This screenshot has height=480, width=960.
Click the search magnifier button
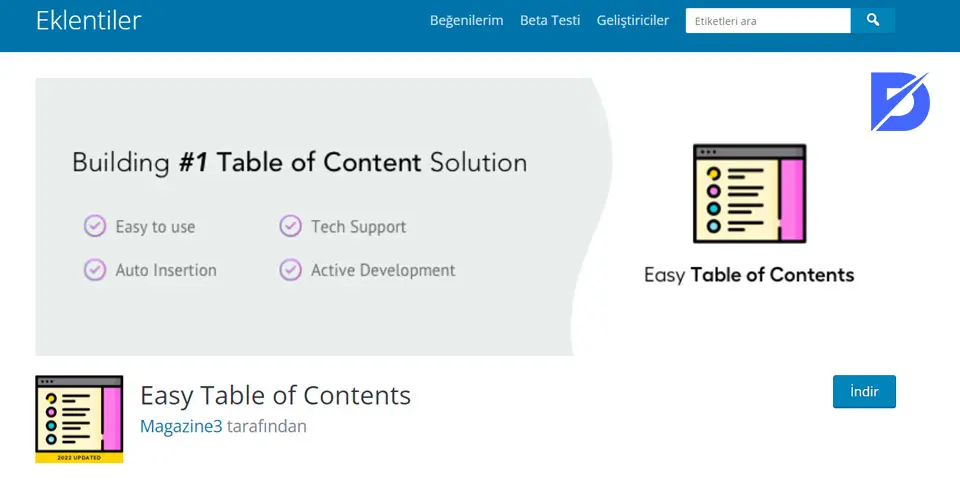pos(872,20)
